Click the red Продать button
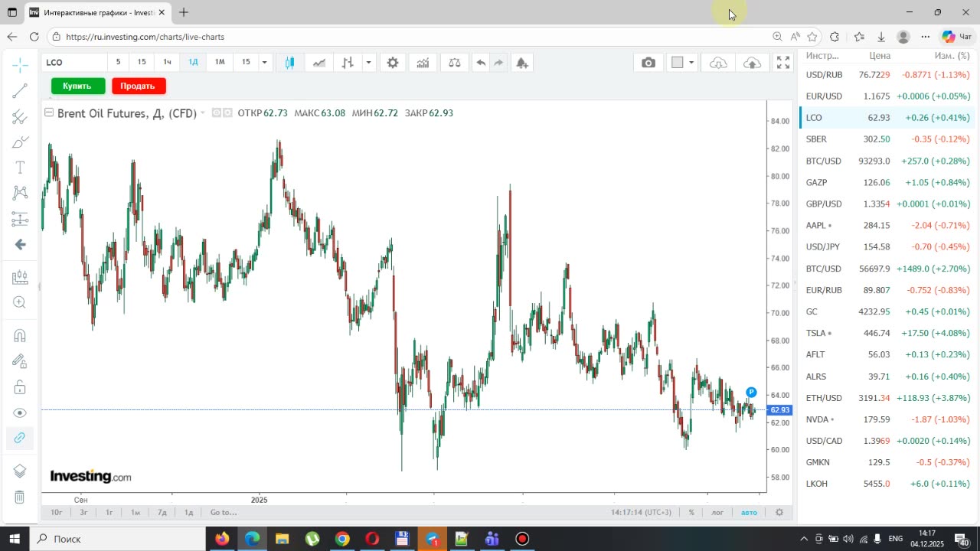The image size is (980, 551). click(x=139, y=86)
